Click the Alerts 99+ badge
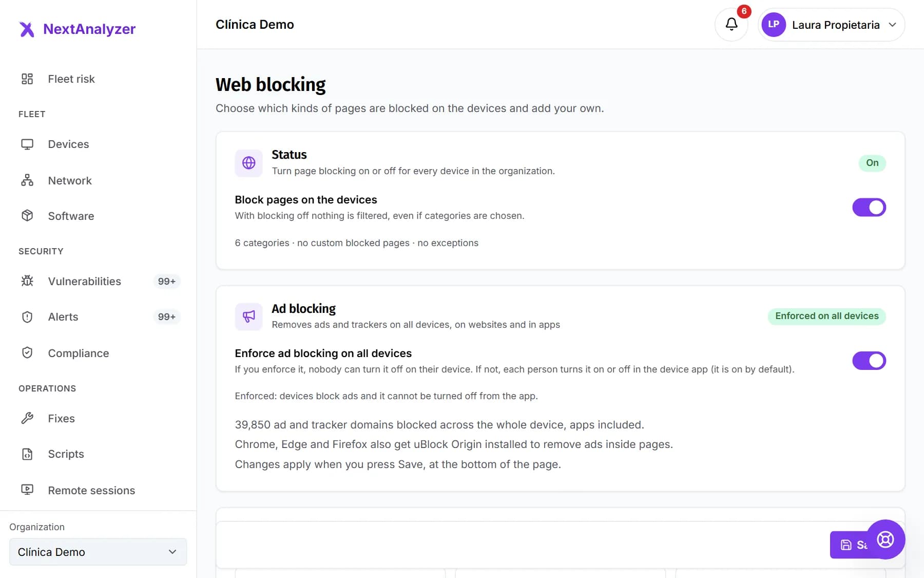Viewport: 924px width, 578px height. coord(167,317)
